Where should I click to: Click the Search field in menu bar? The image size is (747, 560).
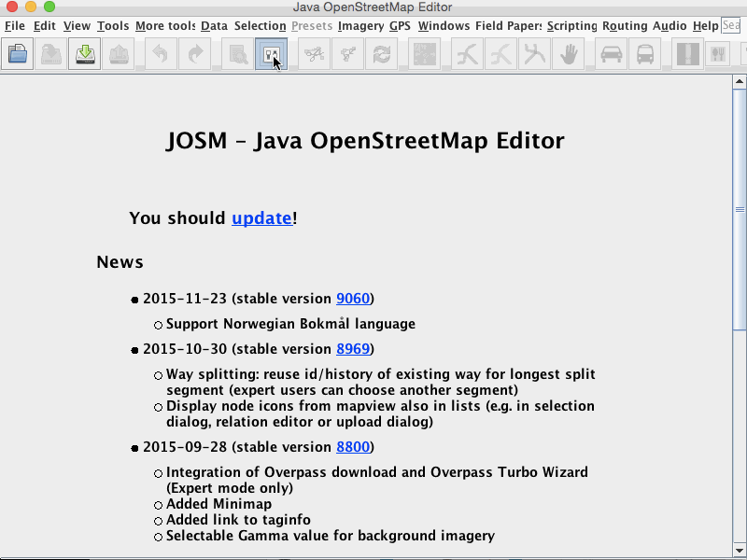pyautogui.click(x=731, y=25)
